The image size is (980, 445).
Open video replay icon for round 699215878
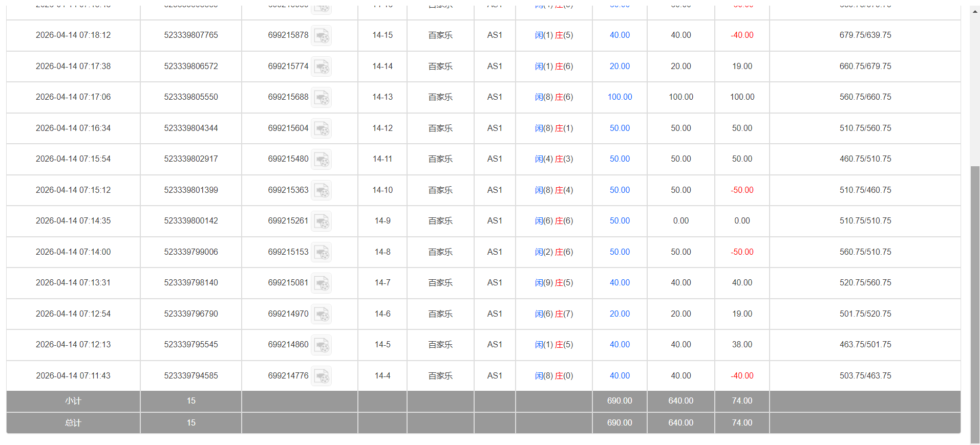322,36
